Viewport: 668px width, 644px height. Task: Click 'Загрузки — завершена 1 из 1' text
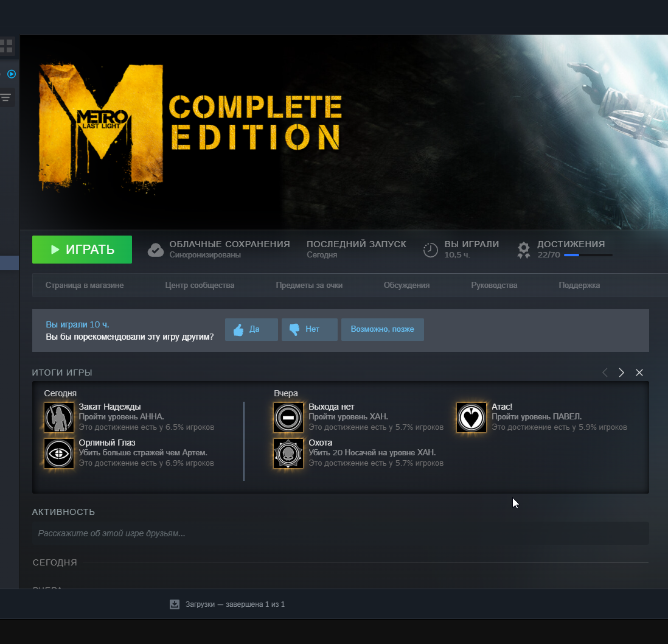[x=235, y=604]
